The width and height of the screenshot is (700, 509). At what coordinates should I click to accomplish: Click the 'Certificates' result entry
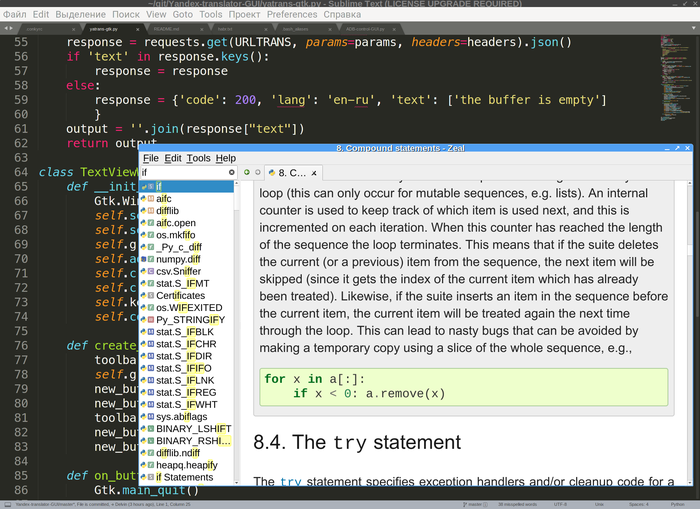tap(180, 295)
